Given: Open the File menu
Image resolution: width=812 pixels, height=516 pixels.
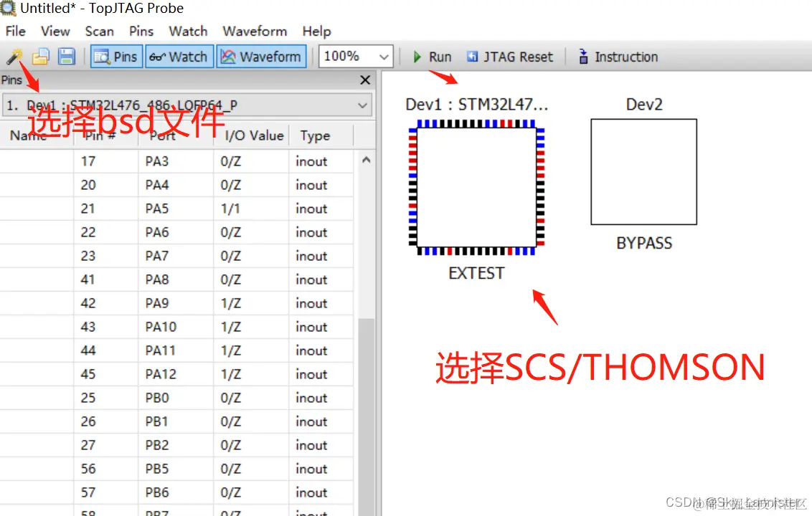Looking at the screenshot, I should click(x=16, y=31).
